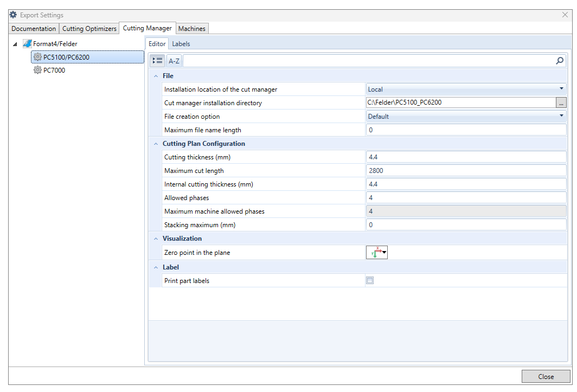The image size is (577, 392).
Task: Click Maximum machine allowed phases value field
Action: coord(466,211)
